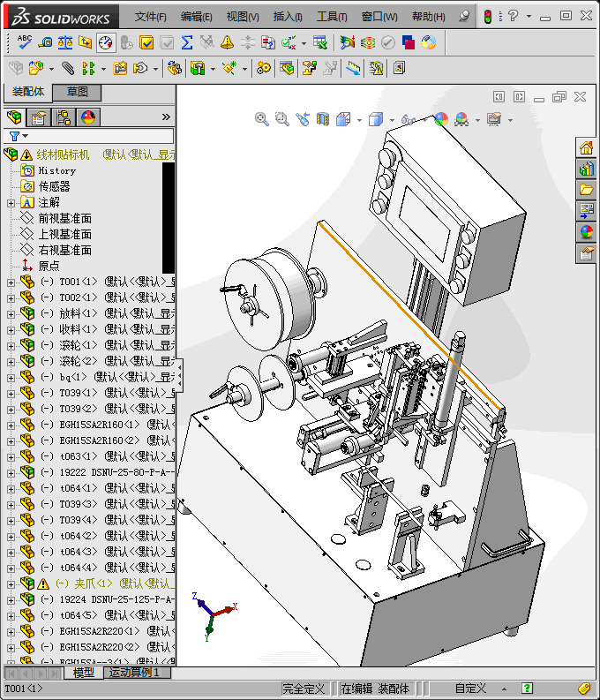Open the Assembly Features tool
Viewport: 600px width, 700px height.
[198, 68]
